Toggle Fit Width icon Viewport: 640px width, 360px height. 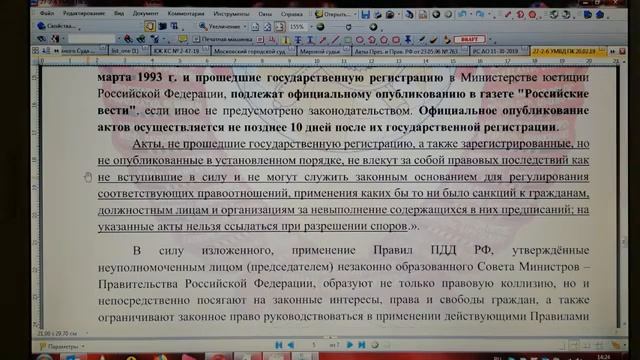coord(280,27)
